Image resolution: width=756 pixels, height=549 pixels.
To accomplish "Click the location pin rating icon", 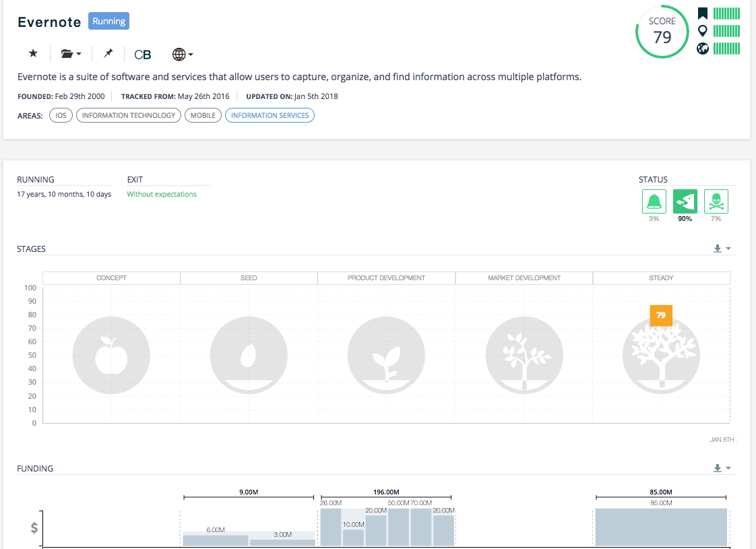I will point(703,31).
